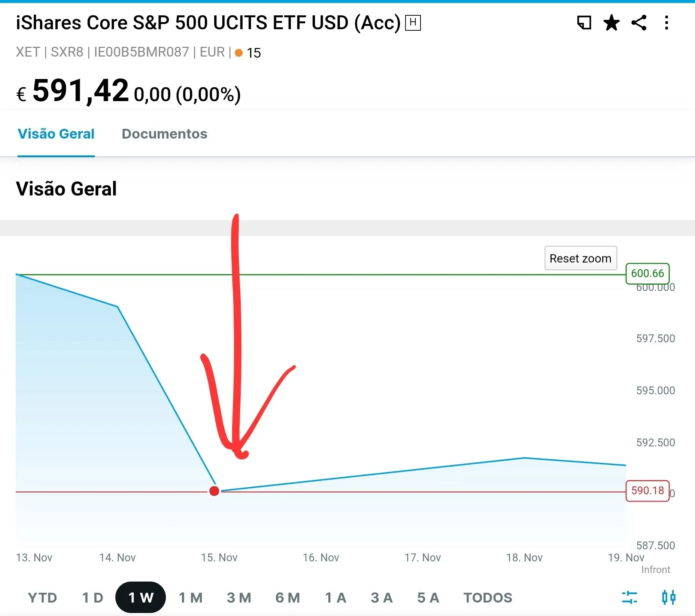Select the YTD time range
The image size is (695, 616).
click(42, 598)
